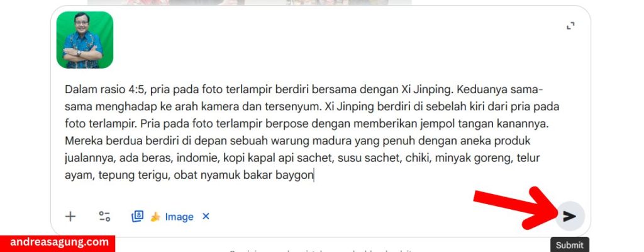Remove the Image tool with X
The width and height of the screenshot is (644, 252).
coord(206,216)
